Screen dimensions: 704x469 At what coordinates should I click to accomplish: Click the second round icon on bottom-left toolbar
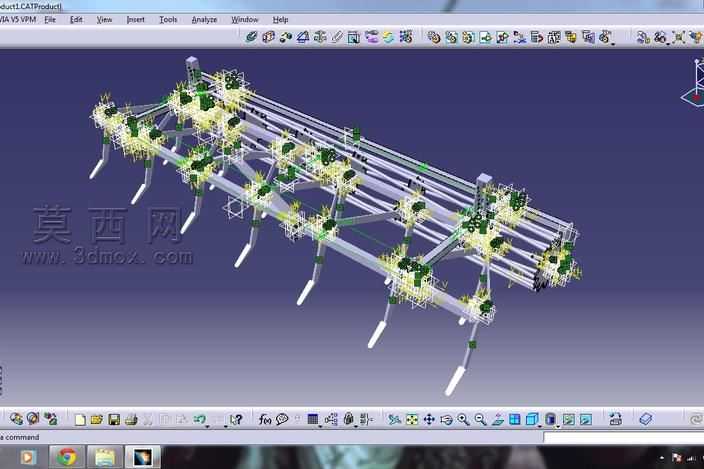(x=33, y=419)
